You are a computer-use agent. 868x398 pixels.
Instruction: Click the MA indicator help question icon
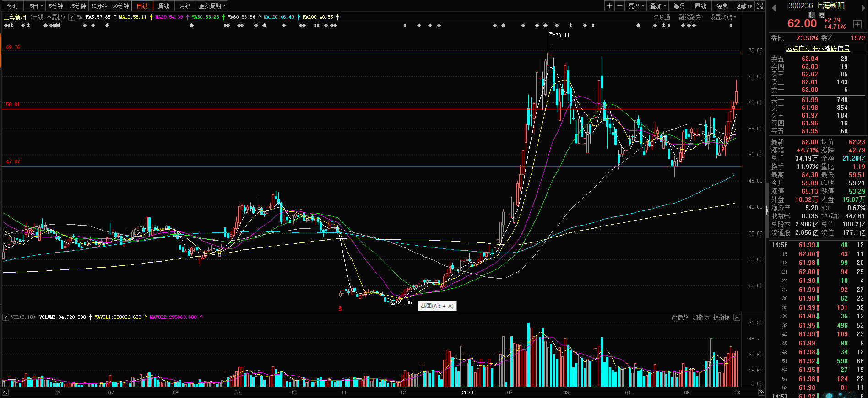(71, 17)
